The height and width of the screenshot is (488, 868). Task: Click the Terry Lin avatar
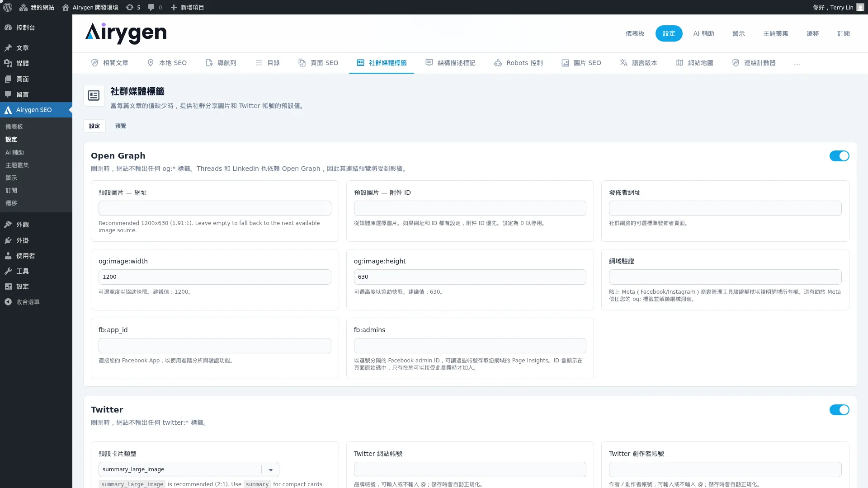click(x=860, y=7)
